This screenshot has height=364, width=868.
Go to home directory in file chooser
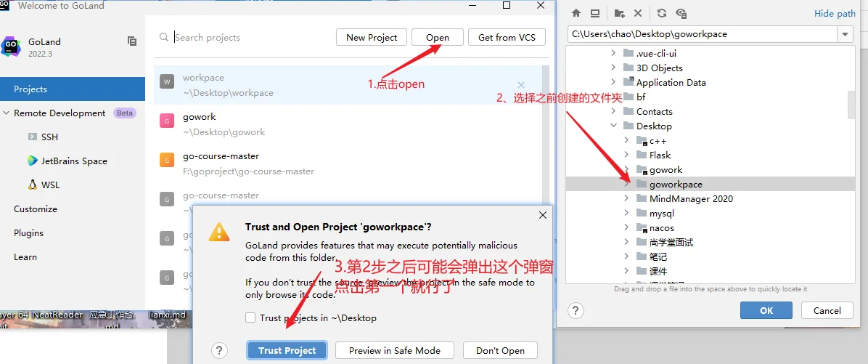(576, 13)
